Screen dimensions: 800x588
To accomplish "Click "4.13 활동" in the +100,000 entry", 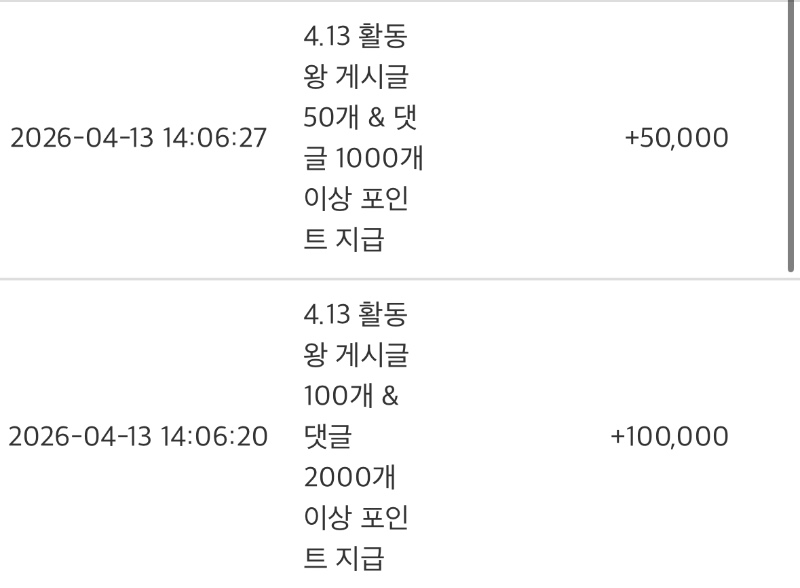I will [355, 314].
